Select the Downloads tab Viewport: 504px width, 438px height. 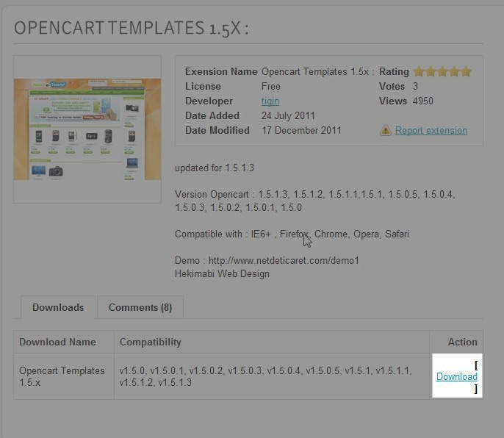click(58, 307)
